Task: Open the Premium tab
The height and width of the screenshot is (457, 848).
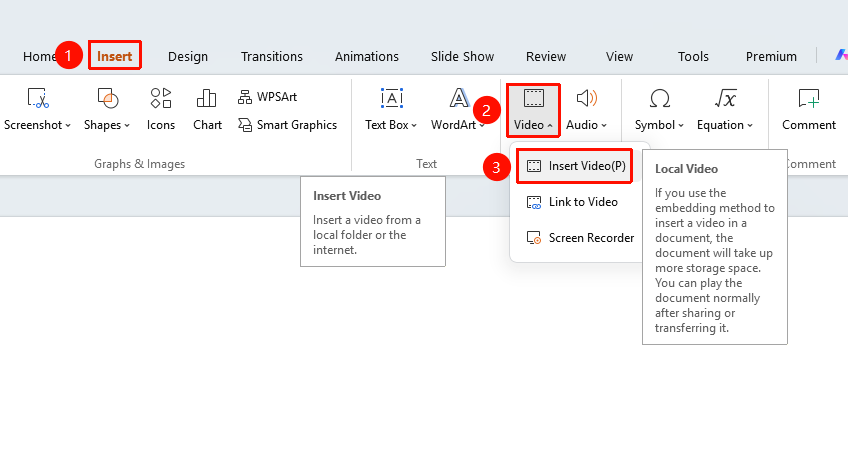Action: (x=771, y=56)
